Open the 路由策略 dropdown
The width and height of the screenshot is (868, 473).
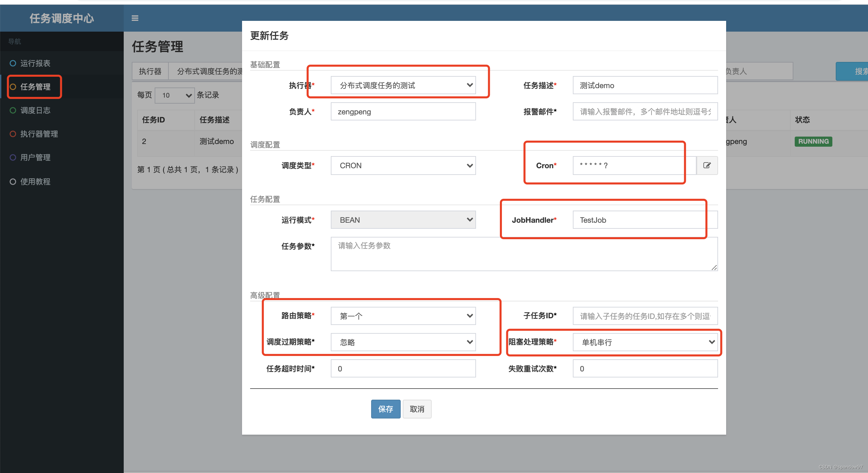pos(403,316)
